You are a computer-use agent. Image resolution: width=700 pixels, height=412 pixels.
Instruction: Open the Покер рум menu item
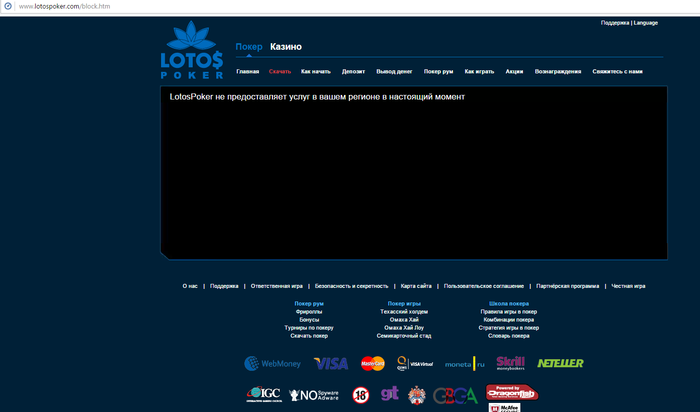[438, 71]
